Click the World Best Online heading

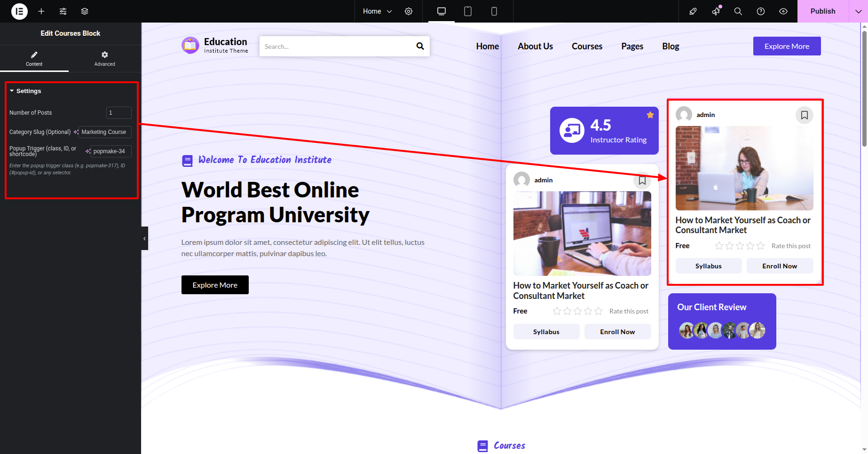(x=275, y=203)
